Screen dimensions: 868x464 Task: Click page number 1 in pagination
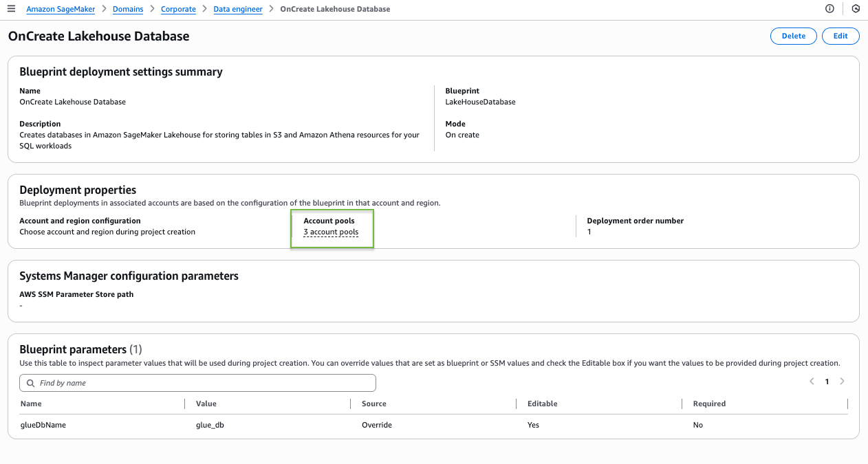coord(827,382)
